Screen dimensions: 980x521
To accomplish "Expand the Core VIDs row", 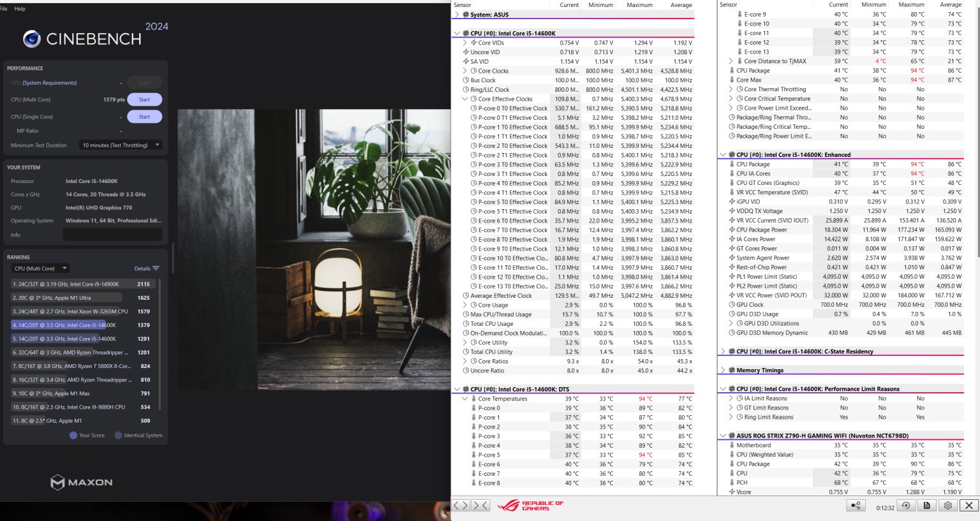I will [465, 43].
